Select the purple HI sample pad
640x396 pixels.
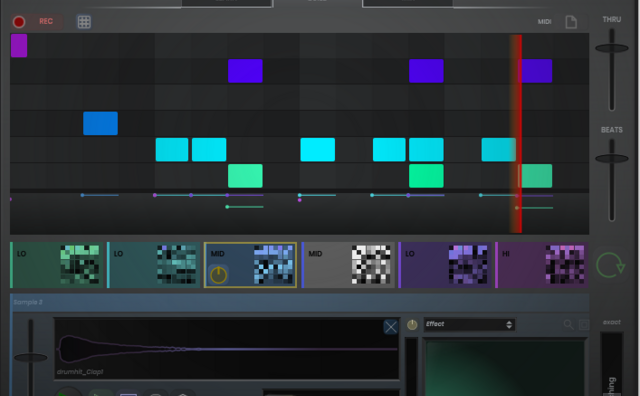542,265
